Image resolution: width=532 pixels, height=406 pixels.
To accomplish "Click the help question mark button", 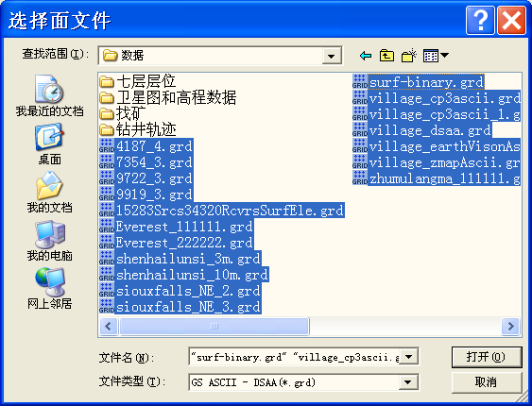I will pyautogui.click(x=480, y=21).
